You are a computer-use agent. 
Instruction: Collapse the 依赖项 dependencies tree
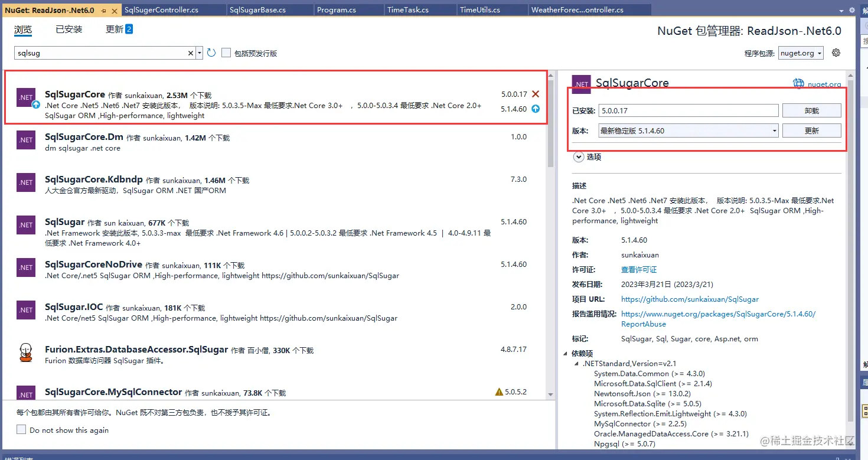tap(566, 354)
